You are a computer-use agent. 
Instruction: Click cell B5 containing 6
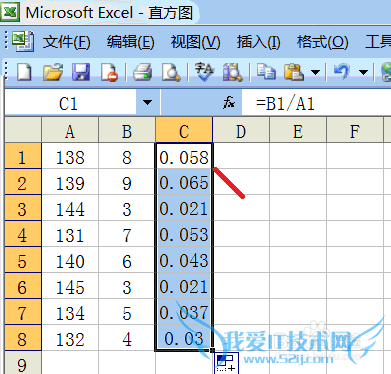tap(127, 260)
